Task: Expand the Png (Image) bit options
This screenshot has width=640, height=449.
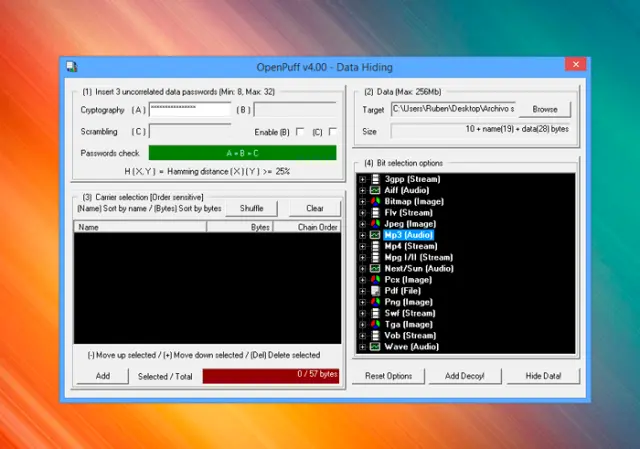Action: (362, 302)
